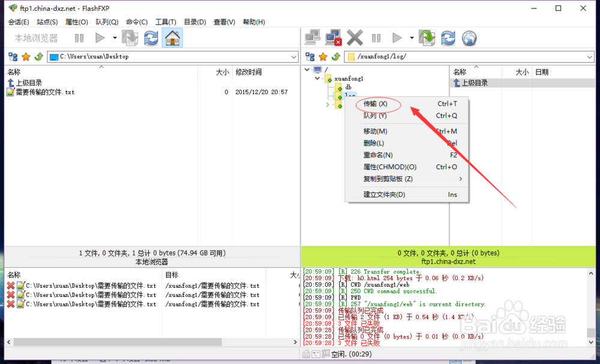Screen dimensions: 600x364
Task: Click the local pane transfer queue icon
Action: pyautogui.click(x=130, y=38)
